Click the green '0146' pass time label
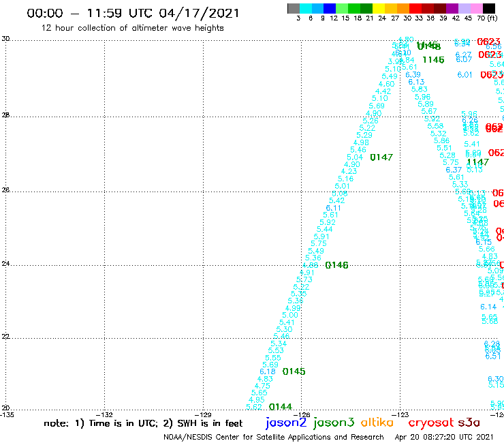The image size is (504, 443). coord(337,265)
